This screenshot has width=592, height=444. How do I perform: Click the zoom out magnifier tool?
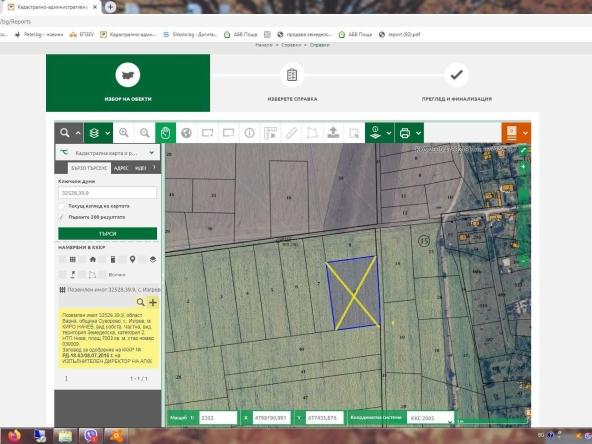[145, 133]
